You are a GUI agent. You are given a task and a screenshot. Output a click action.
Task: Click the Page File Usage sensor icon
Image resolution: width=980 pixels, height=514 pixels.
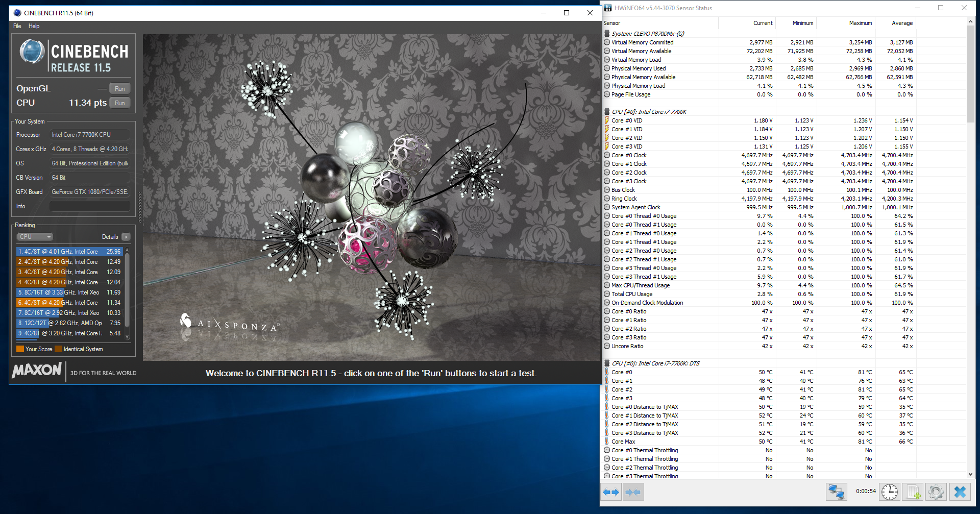pos(607,94)
